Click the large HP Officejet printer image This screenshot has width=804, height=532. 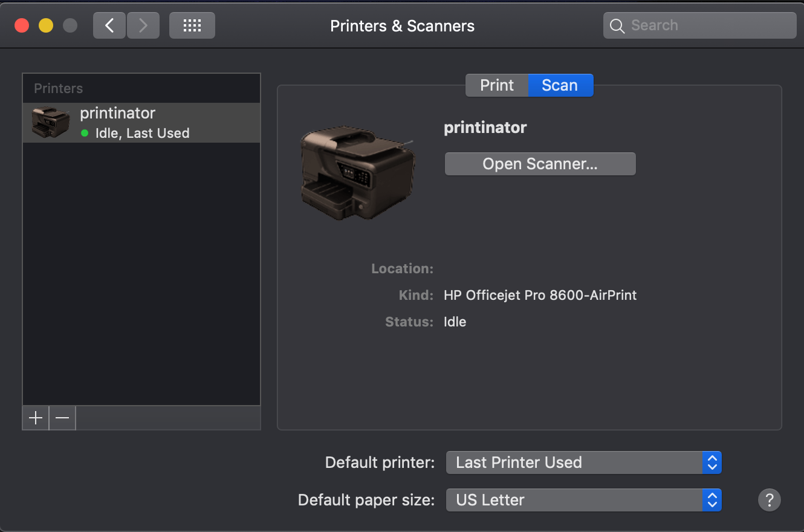tap(357, 172)
